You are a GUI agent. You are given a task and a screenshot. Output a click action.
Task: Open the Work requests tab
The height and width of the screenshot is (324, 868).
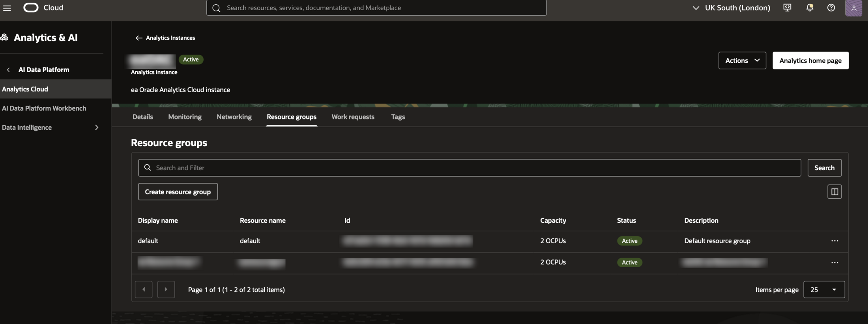click(x=353, y=117)
